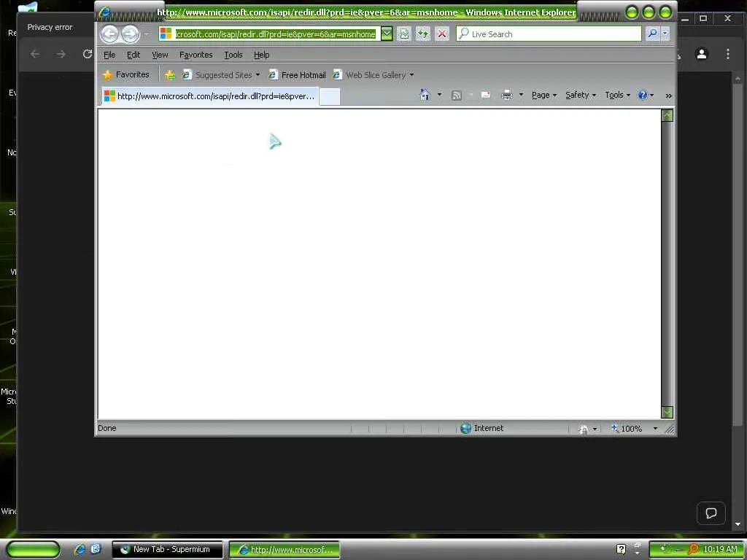Screen dimensions: 747x560
Task: Click the blue Help question mark icon
Action: 643,96
